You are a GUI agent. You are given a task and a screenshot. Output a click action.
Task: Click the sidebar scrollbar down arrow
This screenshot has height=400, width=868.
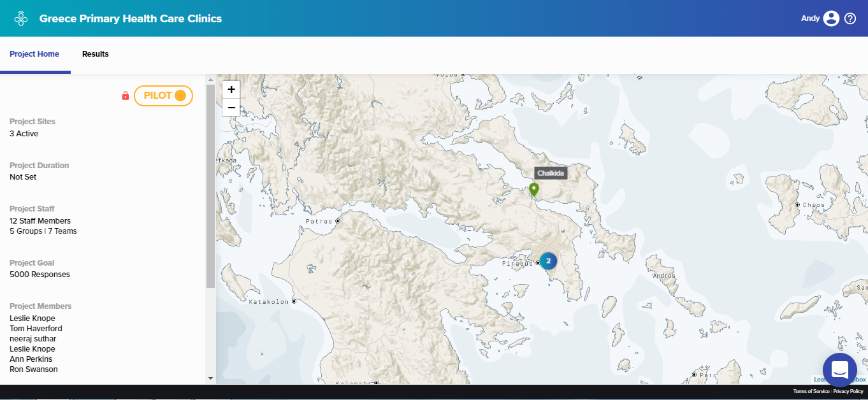pyautogui.click(x=211, y=378)
